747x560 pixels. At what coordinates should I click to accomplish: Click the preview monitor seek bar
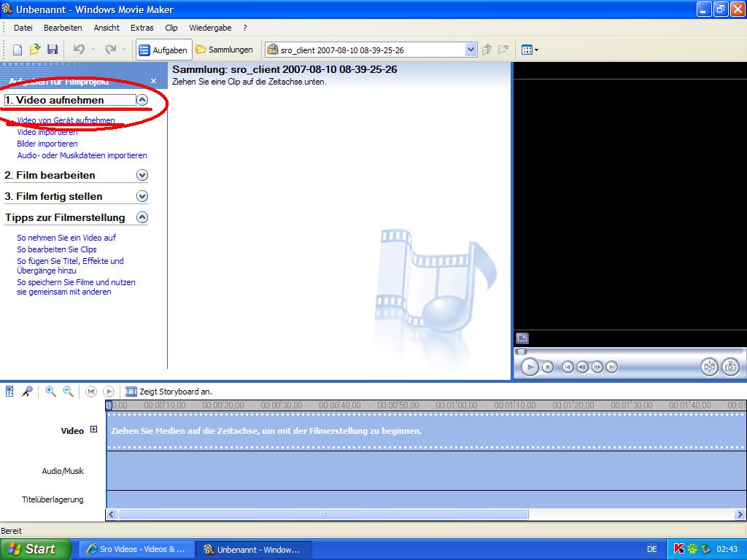point(627,351)
